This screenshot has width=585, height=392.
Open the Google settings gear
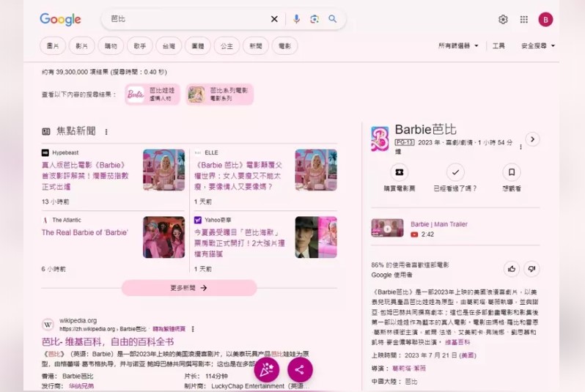point(503,20)
